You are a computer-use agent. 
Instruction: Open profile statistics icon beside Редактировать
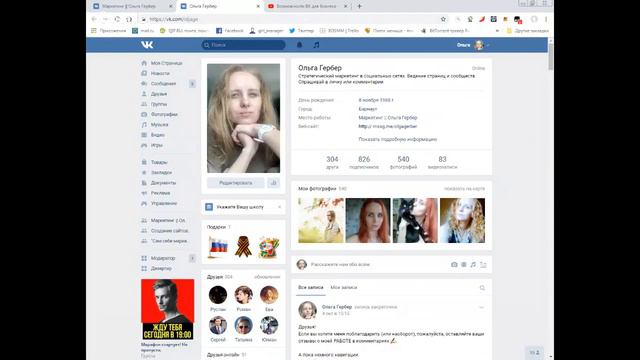(273, 183)
